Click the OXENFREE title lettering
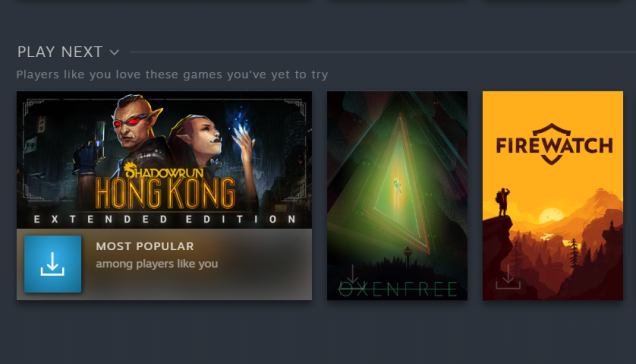The height and width of the screenshot is (364, 636). pos(398,289)
